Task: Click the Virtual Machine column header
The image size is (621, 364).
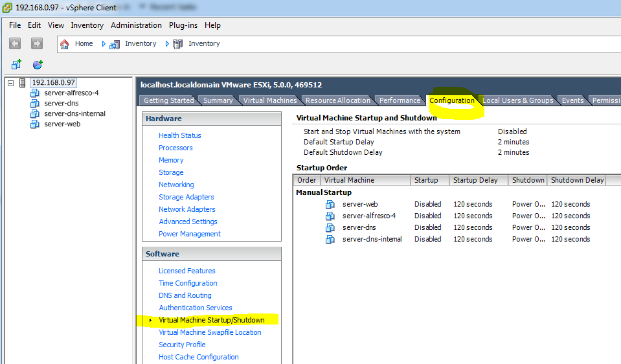Action: pyautogui.click(x=365, y=180)
